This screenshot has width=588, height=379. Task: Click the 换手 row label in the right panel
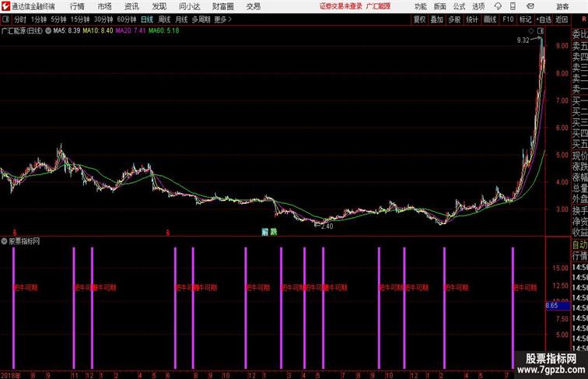coord(579,211)
